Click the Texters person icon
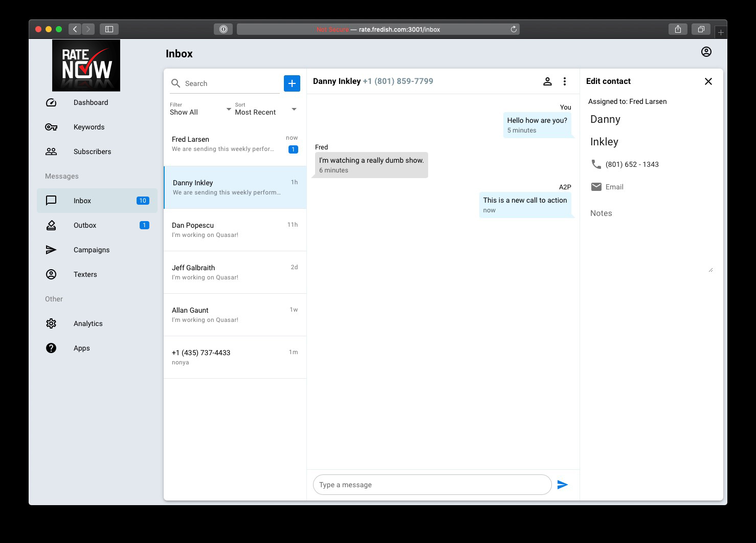Screen dimensions: 756x543 [51, 274]
